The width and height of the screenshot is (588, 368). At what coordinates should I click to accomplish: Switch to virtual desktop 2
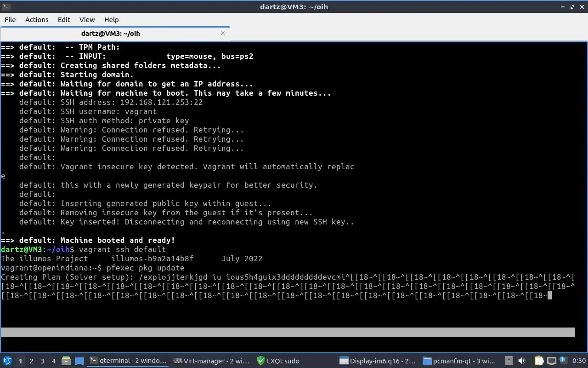coord(32,361)
